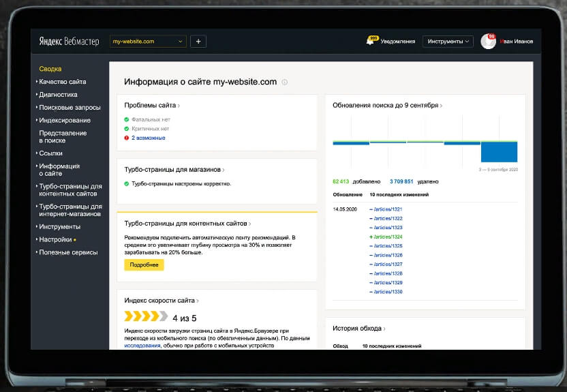Open the Уведомления link
Image resolution: width=567 pixels, height=392 pixels.
coord(397,41)
